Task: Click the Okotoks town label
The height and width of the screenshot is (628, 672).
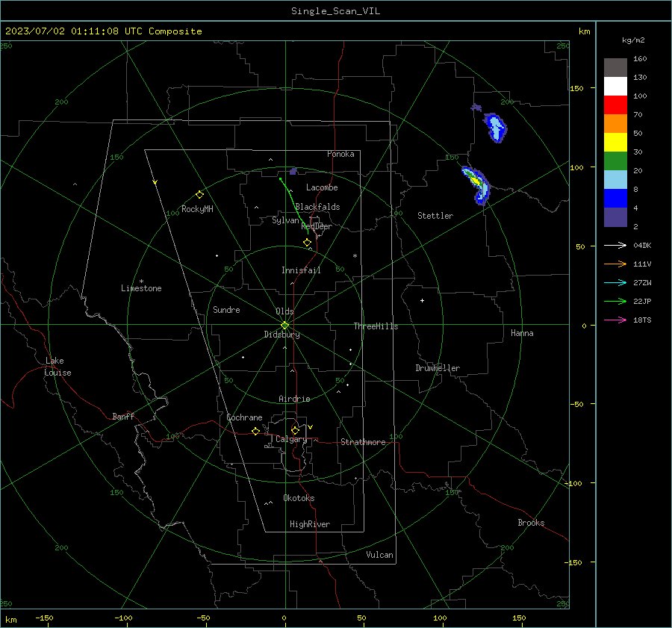Action: [x=299, y=498]
